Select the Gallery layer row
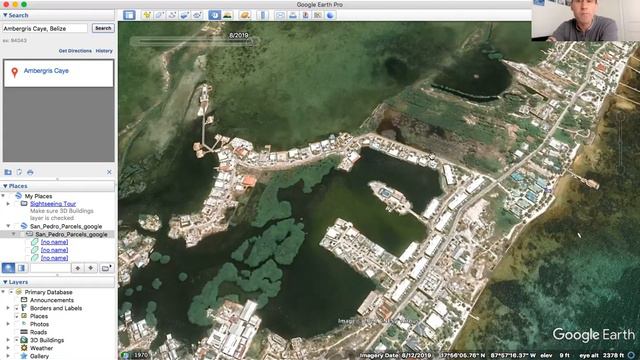 point(39,356)
